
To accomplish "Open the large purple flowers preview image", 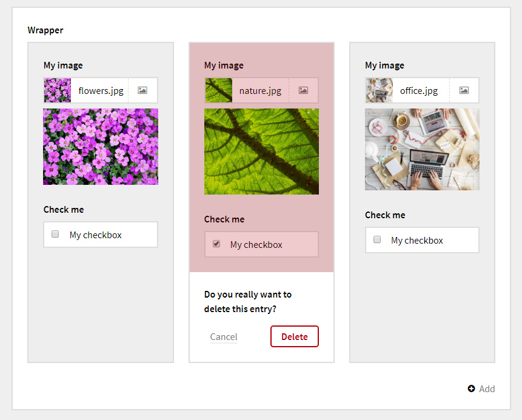I will (x=101, y=147).
